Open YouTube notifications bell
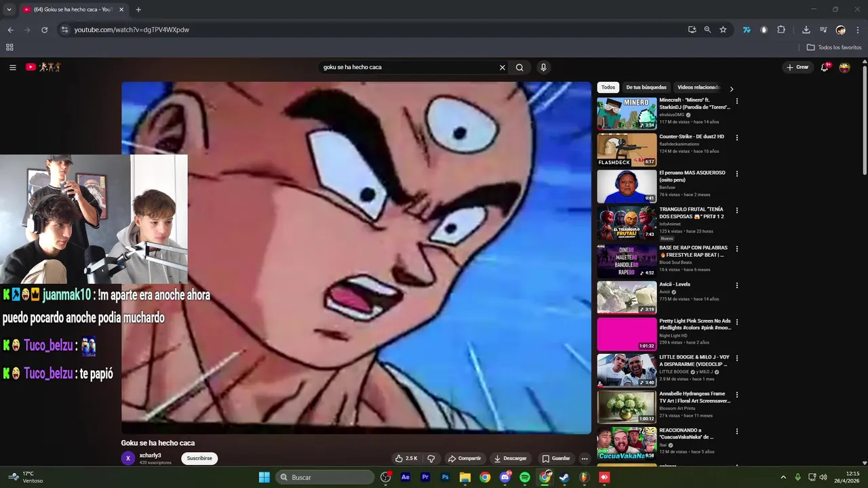The height and width of the screenshot is (488, 868). [825, 67]
